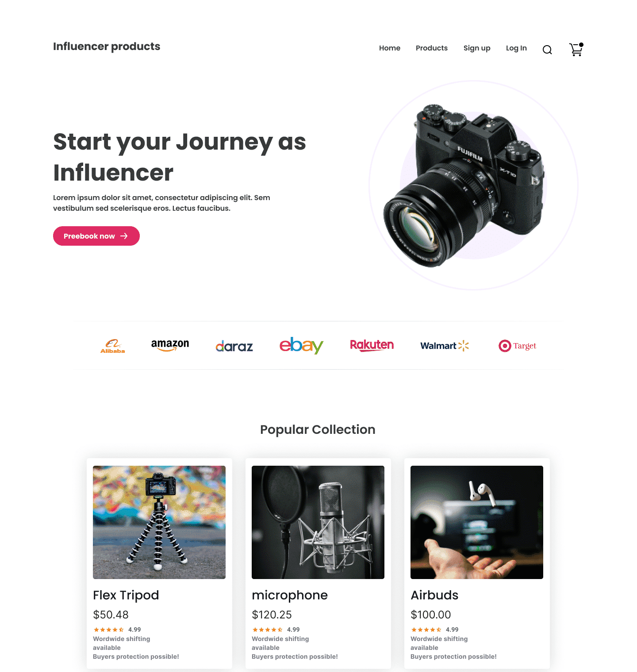Click the Influencer products site logo
The image size is (637, 672).
tap(107, 46)
